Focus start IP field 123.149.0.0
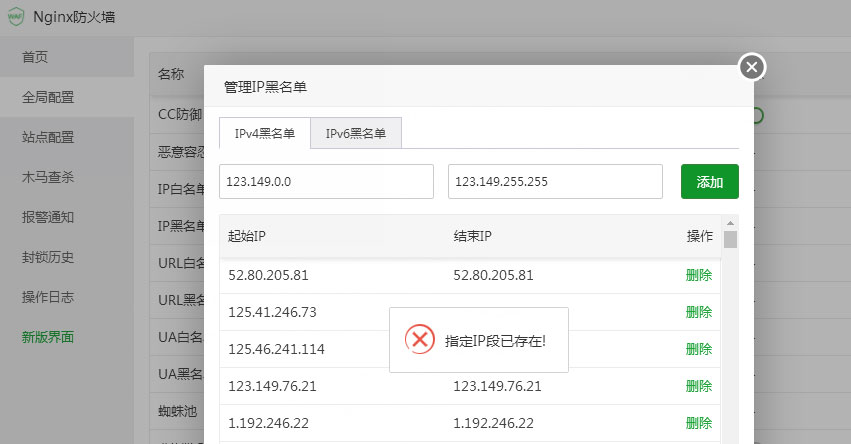851x444 pixels. tap(326, 181)
